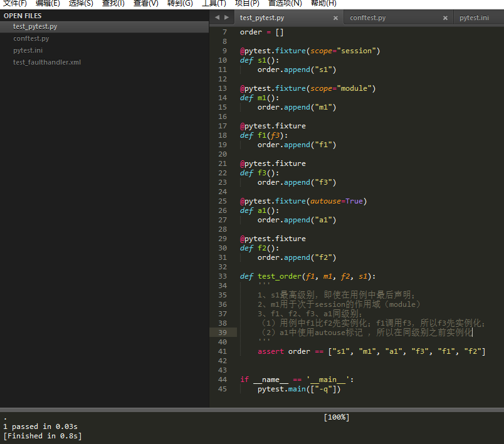Open the 工具(T) menu

(214, 3)
